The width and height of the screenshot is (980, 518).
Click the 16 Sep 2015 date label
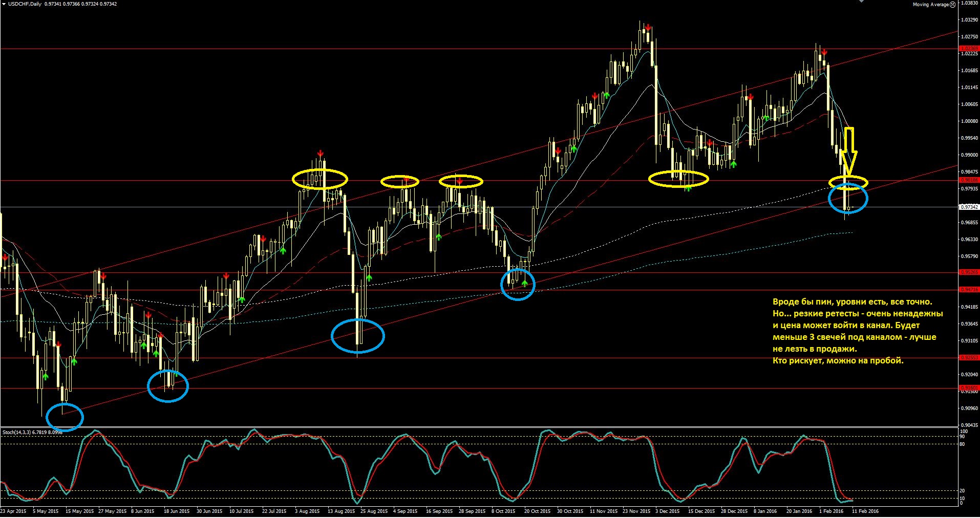coord(439,511)
